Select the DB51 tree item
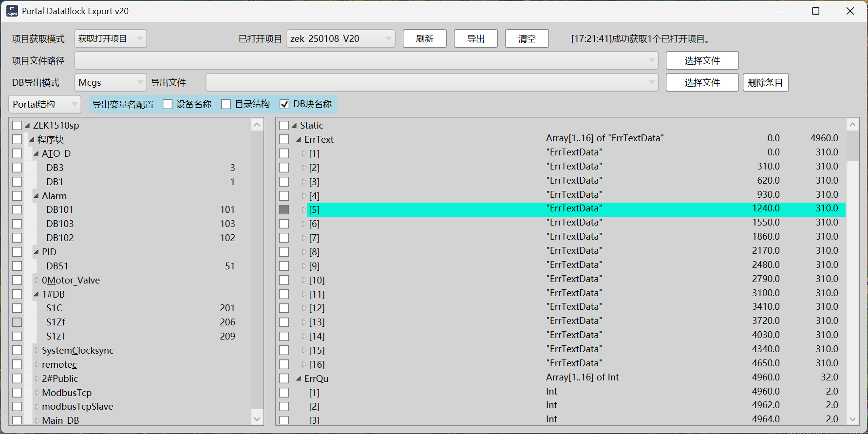The width and height of the screenshot is (868, 434). [x=57, y=266]
